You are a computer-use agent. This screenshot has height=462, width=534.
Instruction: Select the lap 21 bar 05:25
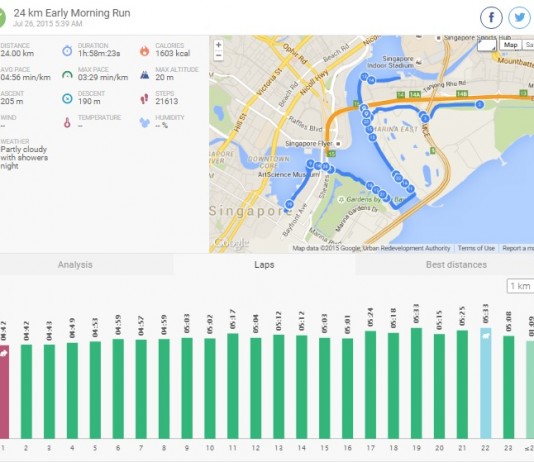coord(462,384)
